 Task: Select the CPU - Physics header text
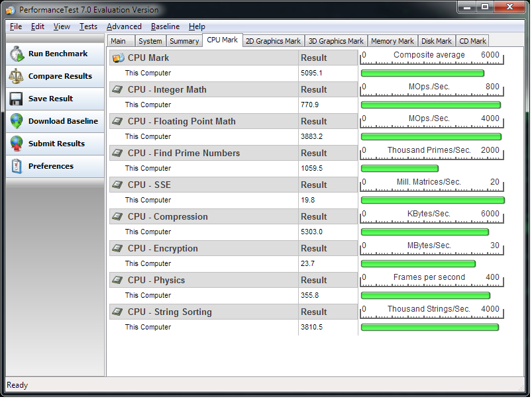[156, 281]
